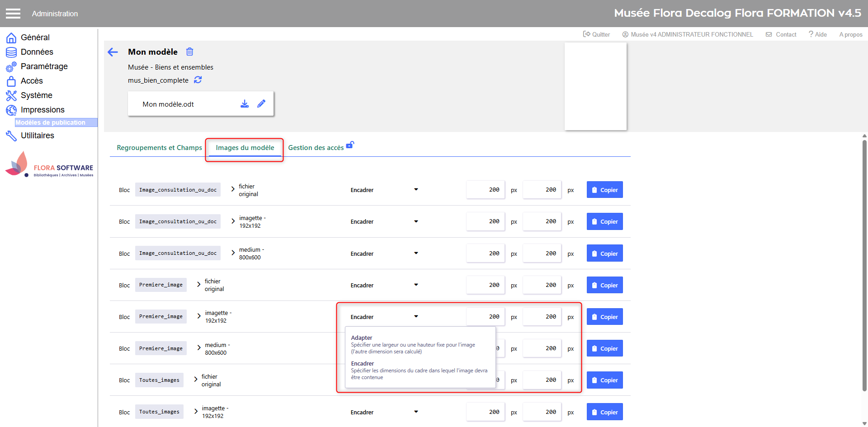Delete the model using the trash icon

pos(190,52)
